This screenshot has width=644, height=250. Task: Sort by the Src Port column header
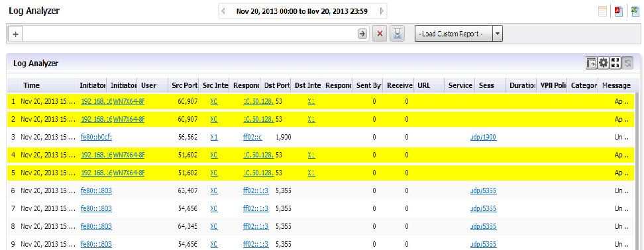pyautogui.click(x=185, y=85)
